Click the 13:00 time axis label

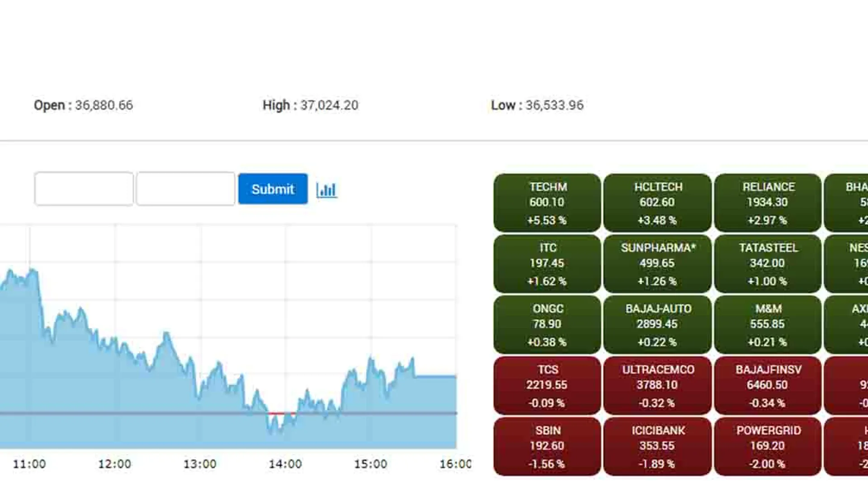(x=200, y=464)
